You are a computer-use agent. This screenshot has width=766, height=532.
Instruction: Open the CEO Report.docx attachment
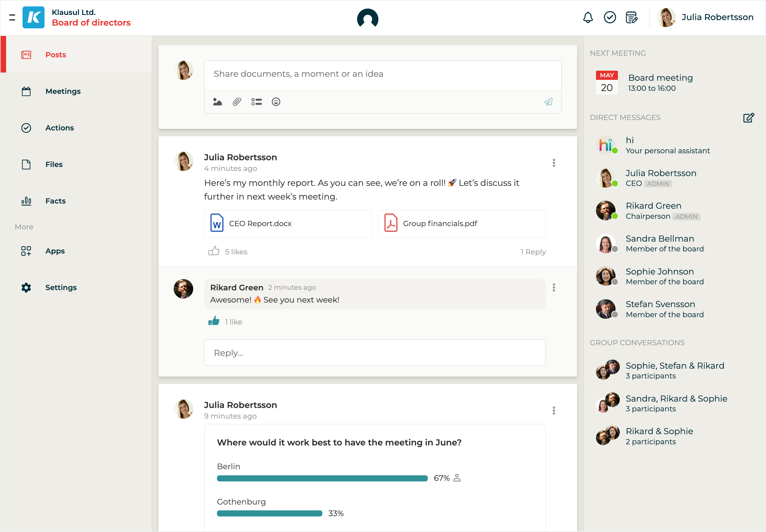click(x=288, y=223)
